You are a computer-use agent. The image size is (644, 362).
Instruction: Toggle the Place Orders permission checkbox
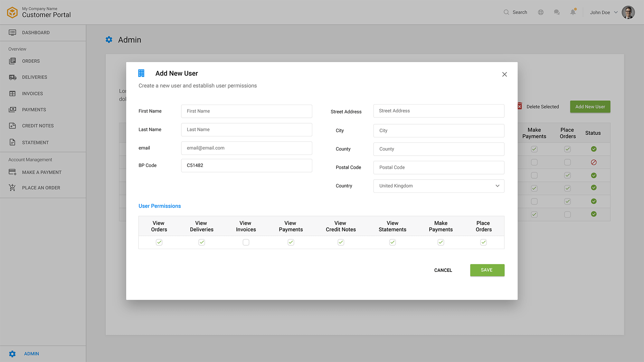[x=483, y=242]
